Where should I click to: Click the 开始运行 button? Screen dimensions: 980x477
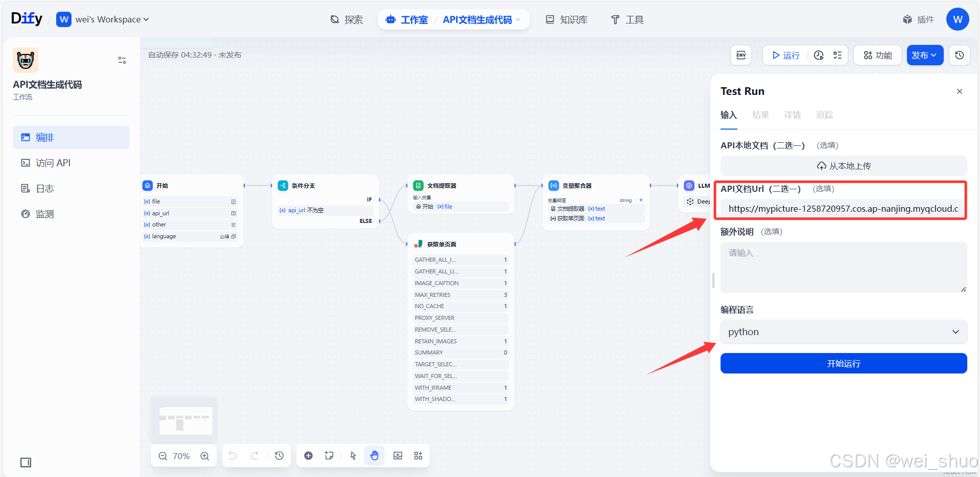point(844,363)
